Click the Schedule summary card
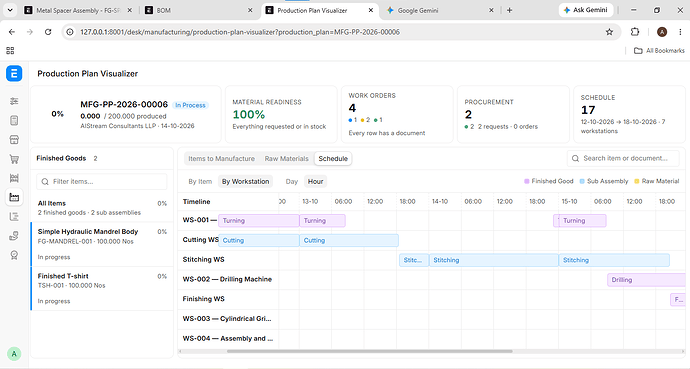690x369 pixels. 629,114
